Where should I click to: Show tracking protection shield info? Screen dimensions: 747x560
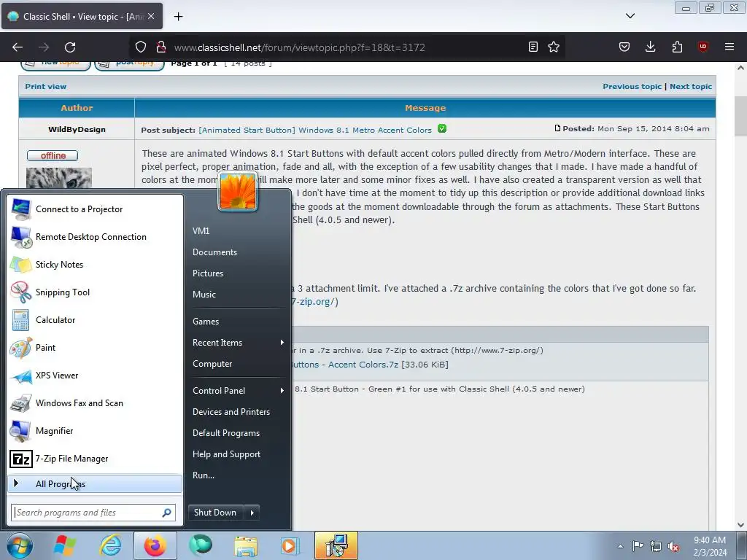click(x=141, y=47)
